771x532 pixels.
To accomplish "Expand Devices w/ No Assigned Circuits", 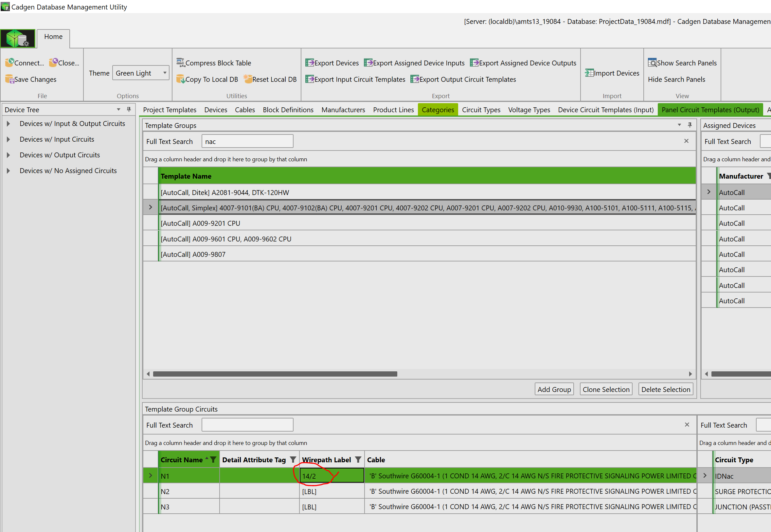I will [8, 171].
